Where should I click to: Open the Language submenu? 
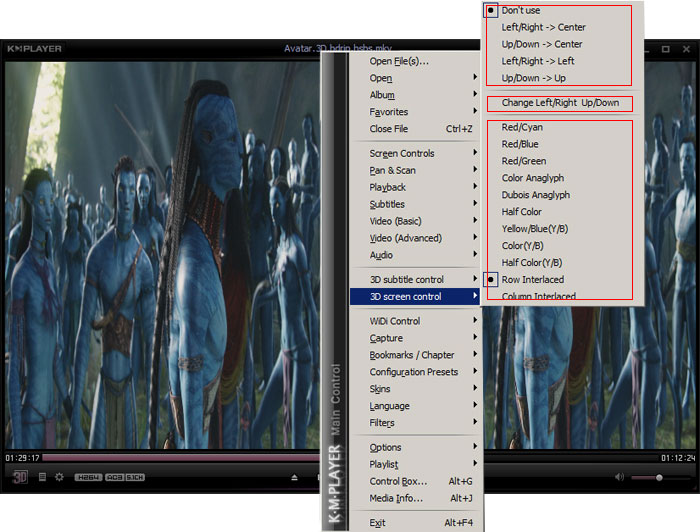[415, 406]
